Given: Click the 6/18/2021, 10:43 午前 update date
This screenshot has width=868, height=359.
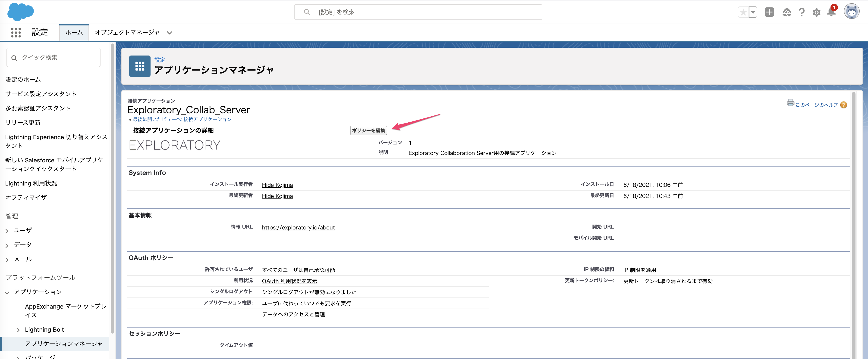Looking at the screenshot, I should (653, 196).
